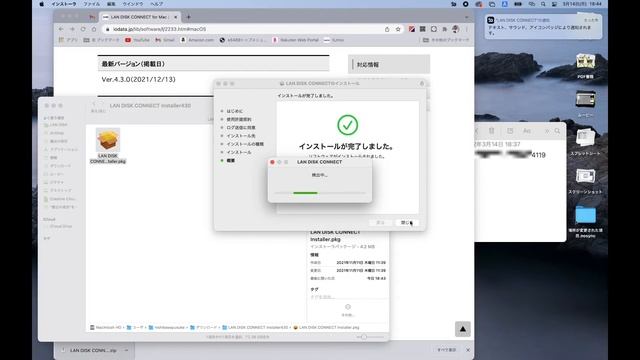Close the LAN DISK CONNECT browser tab
Screen dimensions: 640x360
pos(176,17)
